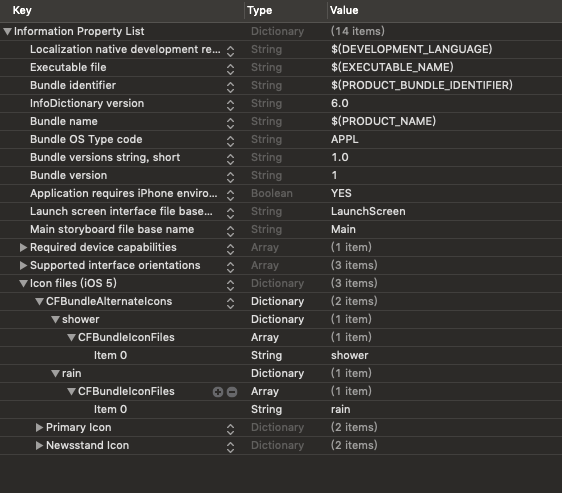This screenshot has width=562, height=493.
Task: Expand Required device capabilities array
Action: [23, 247]
